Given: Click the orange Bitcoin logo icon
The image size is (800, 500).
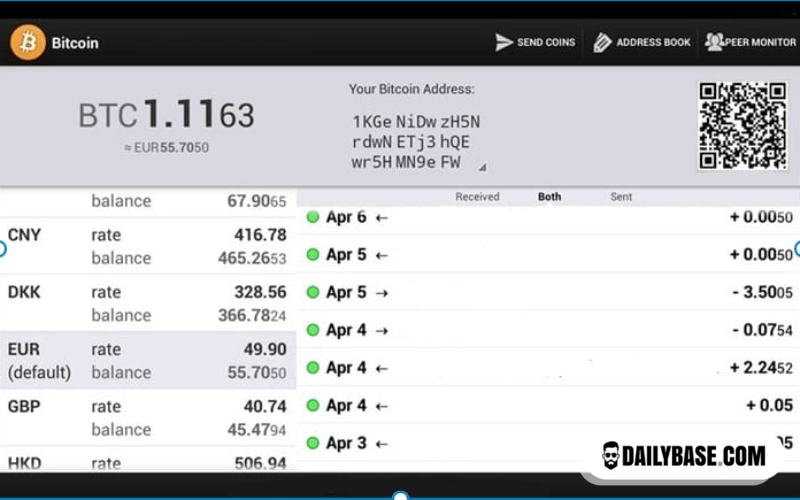Looking at the screenshot, I should tap(28, 42).
